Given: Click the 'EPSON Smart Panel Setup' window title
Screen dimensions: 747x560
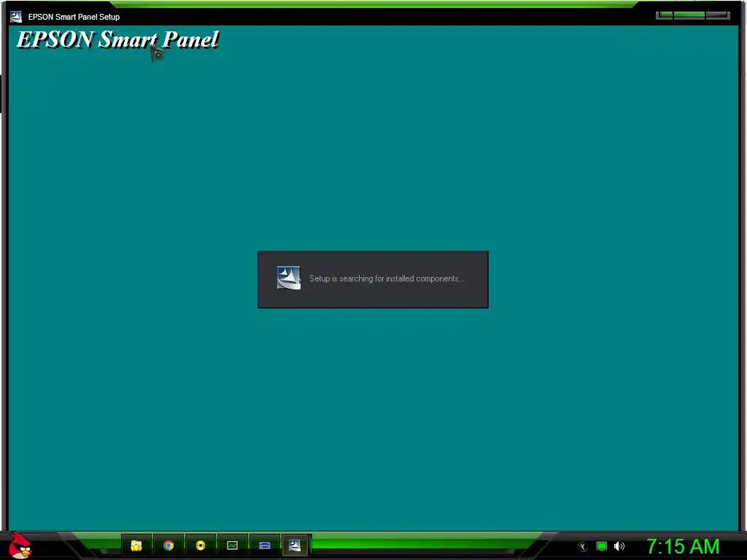Looking at the screenshot, I should click(x=74, y=17).
